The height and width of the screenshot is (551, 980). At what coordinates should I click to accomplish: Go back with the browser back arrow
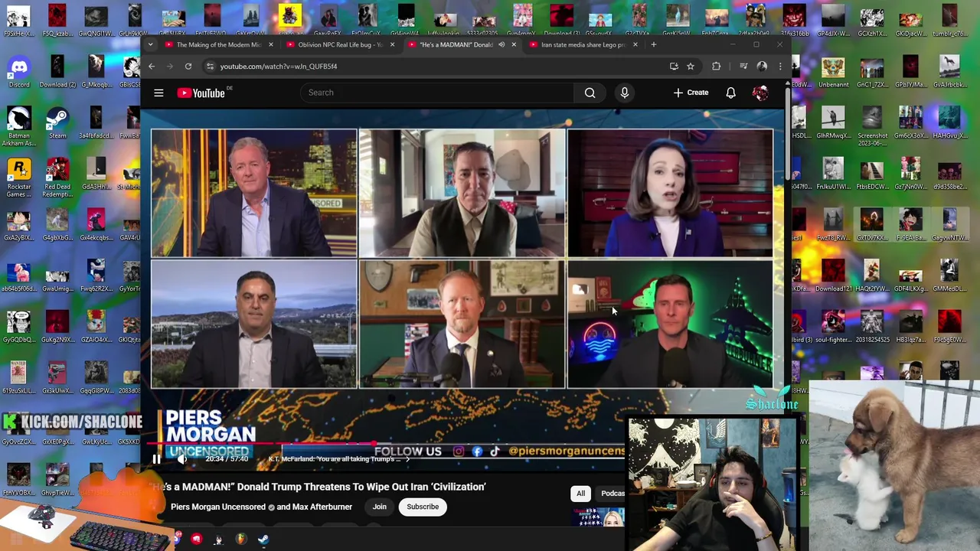pyautogui.click(x=152, y=67)
